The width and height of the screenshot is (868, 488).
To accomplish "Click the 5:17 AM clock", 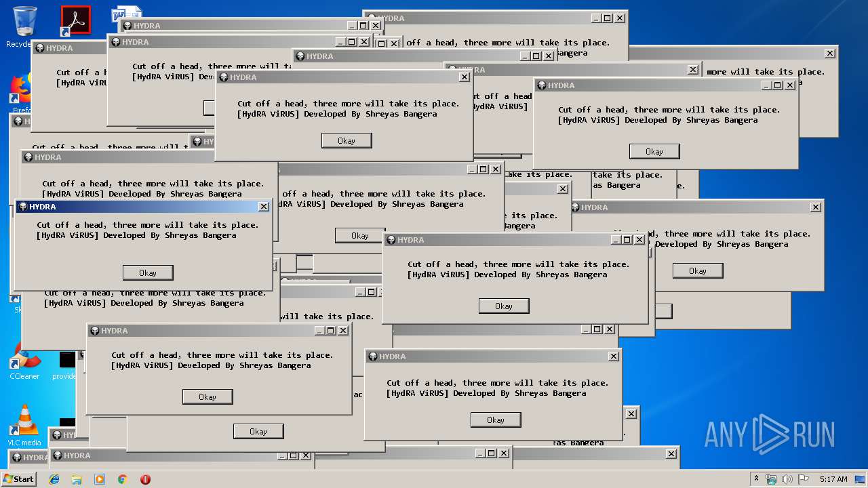I will pos(833,479).
